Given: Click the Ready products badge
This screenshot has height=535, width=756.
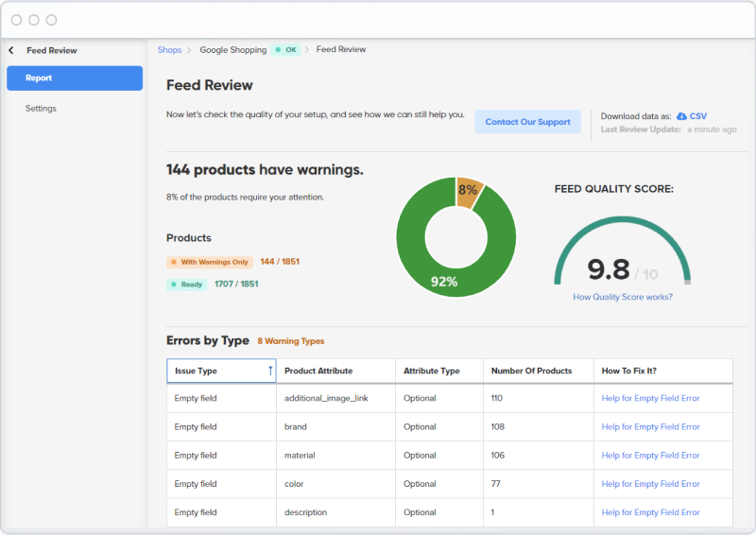Looking at the screenshot, I should click(x=186, y=284).
